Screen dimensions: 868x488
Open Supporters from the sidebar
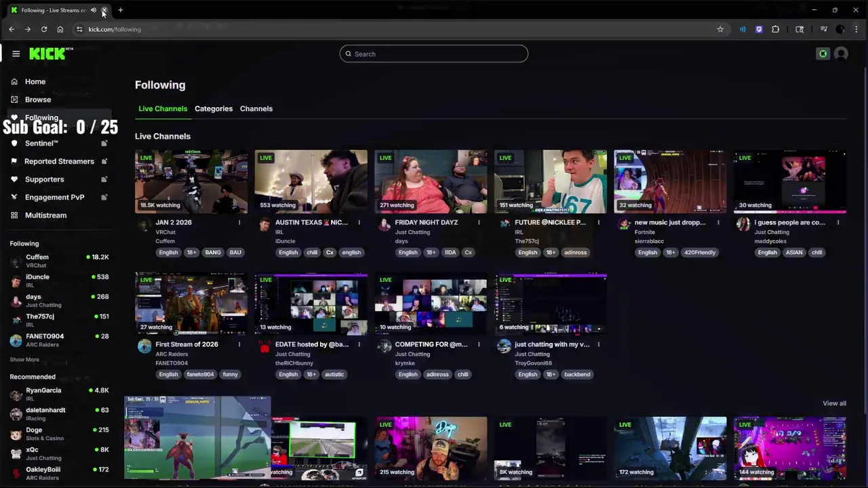click(x=44, y=180)
